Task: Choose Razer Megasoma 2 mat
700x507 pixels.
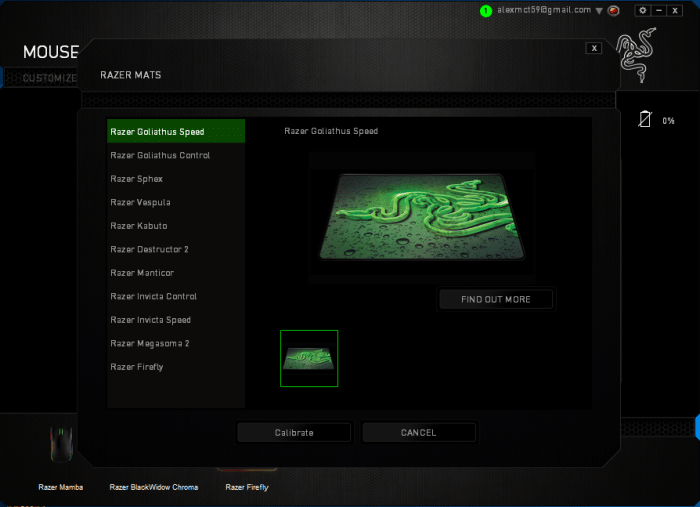Action: click(x=176, y=343)
